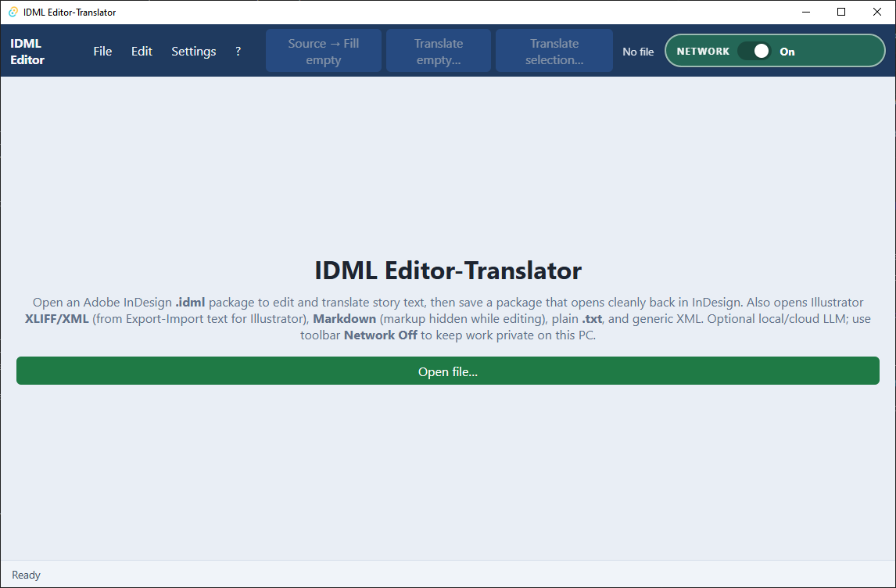Image resolution: width=896 pixels, height=588 pixels.
Task: Click the Translate empty... button
Action: [x=439, y=52]
